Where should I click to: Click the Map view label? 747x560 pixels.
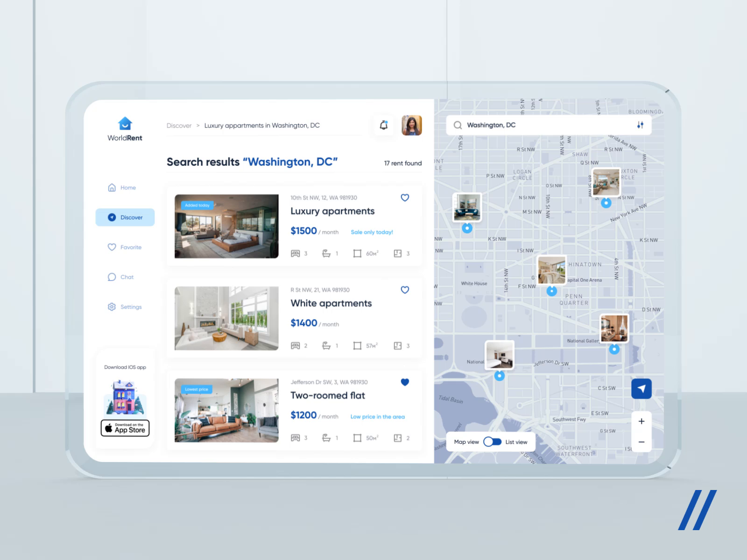(x=466, y=442)
